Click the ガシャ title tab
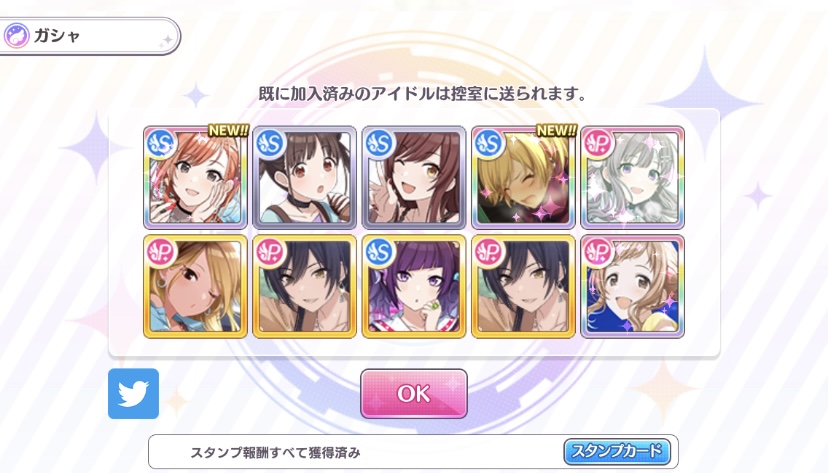The image size is (828, 473). coord(89,36)
